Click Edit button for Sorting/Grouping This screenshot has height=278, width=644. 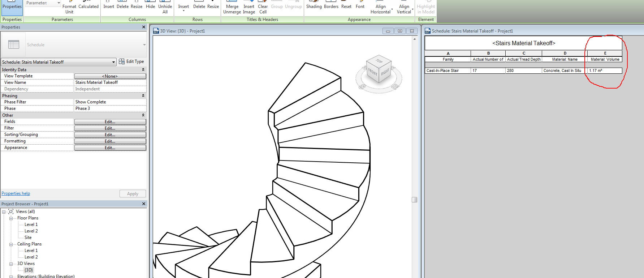[110, 135]
